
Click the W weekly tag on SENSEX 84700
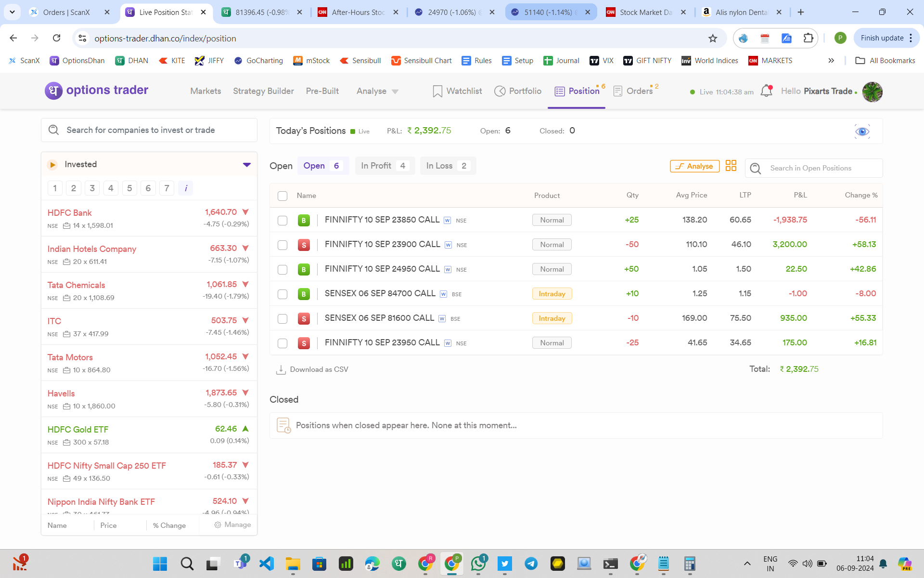click(x=444, y=294)
